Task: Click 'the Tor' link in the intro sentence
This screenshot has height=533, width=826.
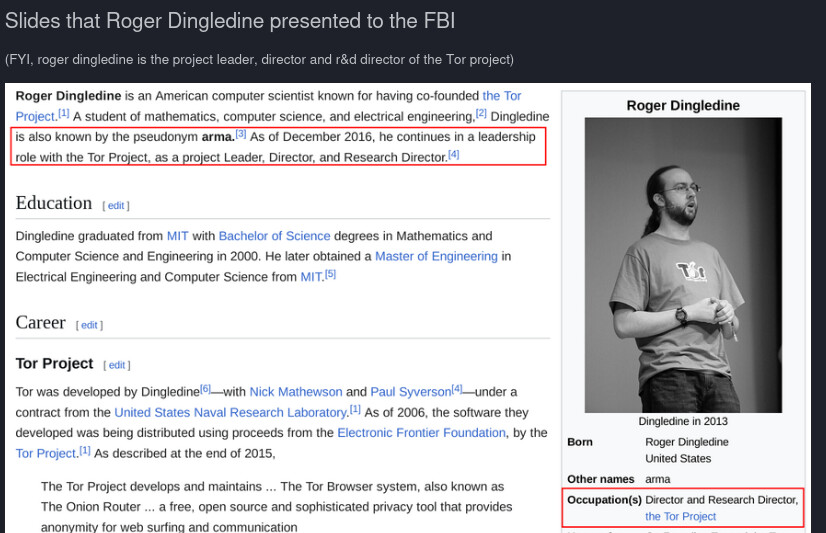Action: (x=502, y=96)
